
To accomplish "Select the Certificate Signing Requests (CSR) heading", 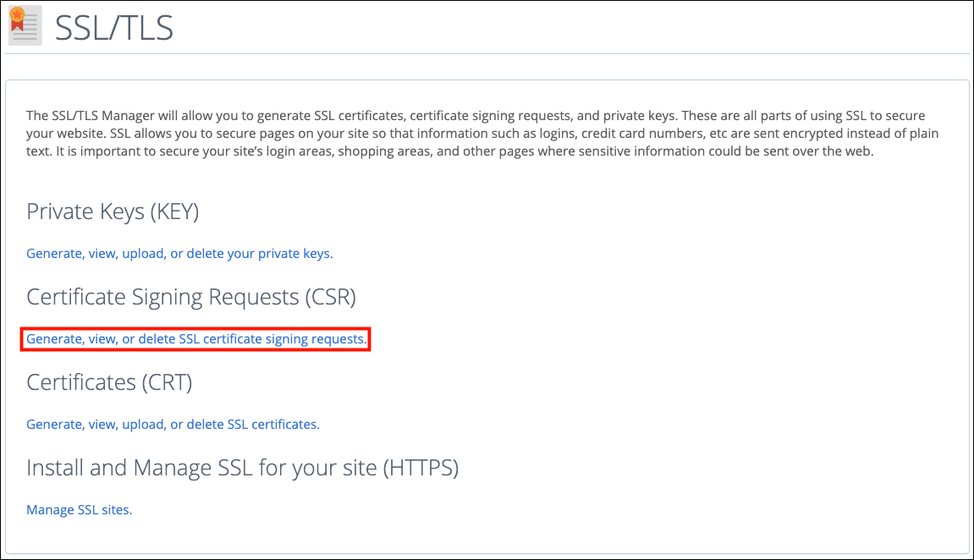I will click(x=191, y=297).
